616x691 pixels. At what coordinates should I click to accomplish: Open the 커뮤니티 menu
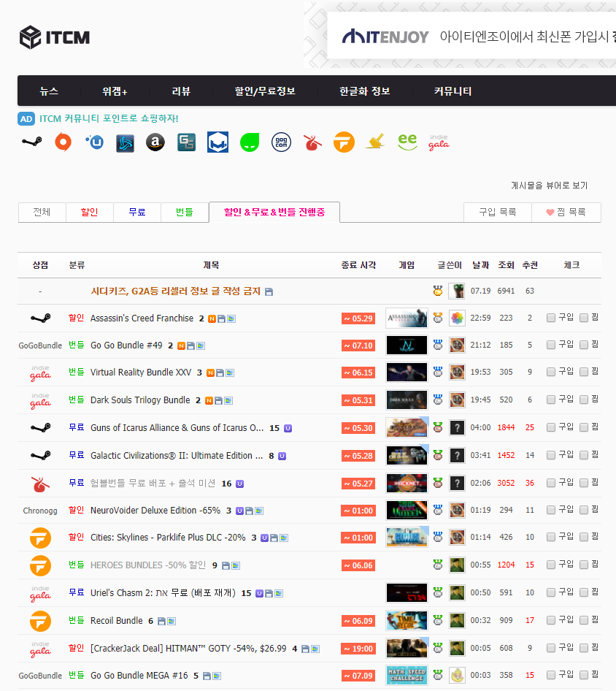pos(453,91)
